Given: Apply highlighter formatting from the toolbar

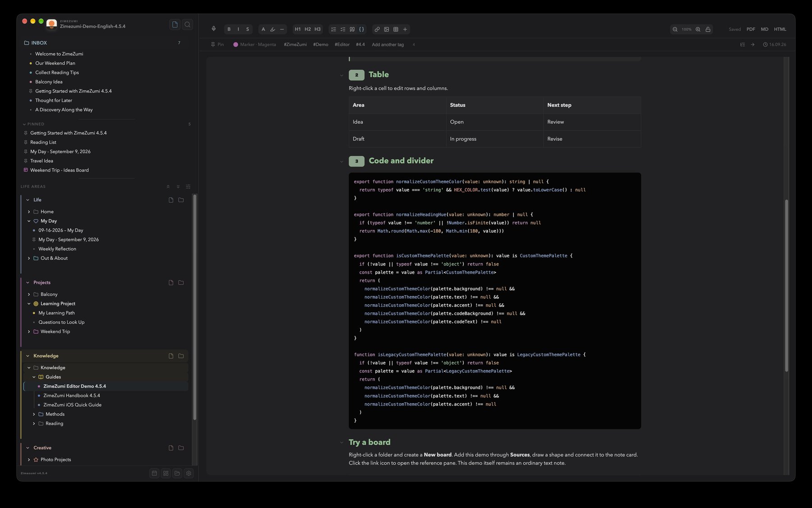Looking at the screenshot, I should point(272,29).
